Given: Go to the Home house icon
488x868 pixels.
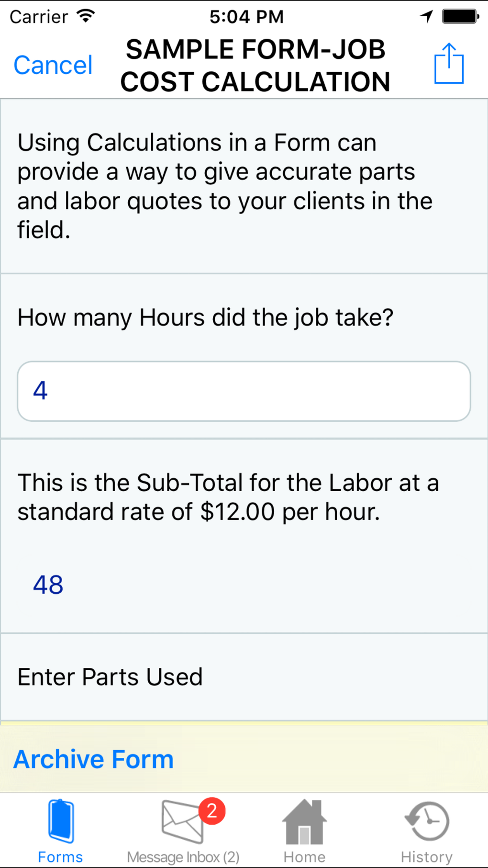Looking at the screenshot, I should click(x=304, y=822).
